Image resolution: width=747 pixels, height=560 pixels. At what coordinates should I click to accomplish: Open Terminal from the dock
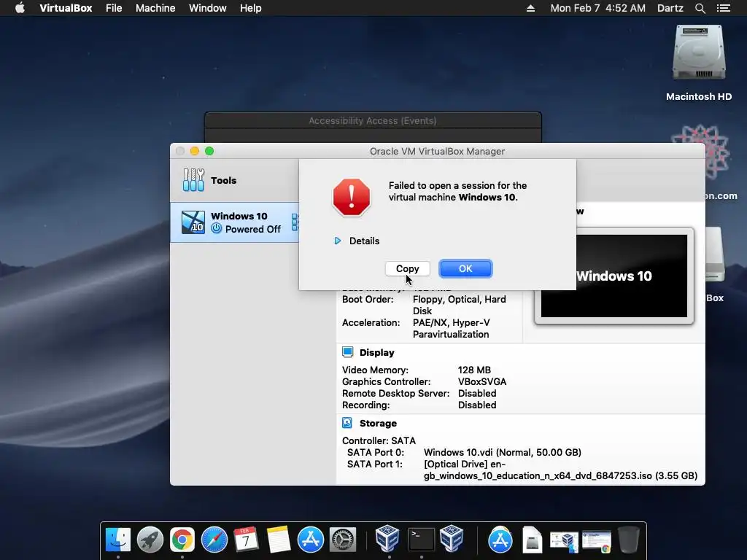[421, 540]
